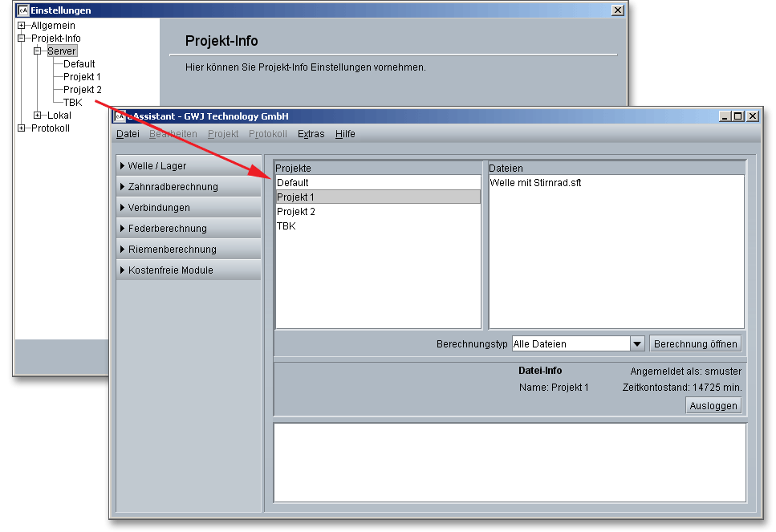Viewport: 776px width, 532px height.
Task: Collapse the Projekt-Info tree node
Action: point(22,39)
